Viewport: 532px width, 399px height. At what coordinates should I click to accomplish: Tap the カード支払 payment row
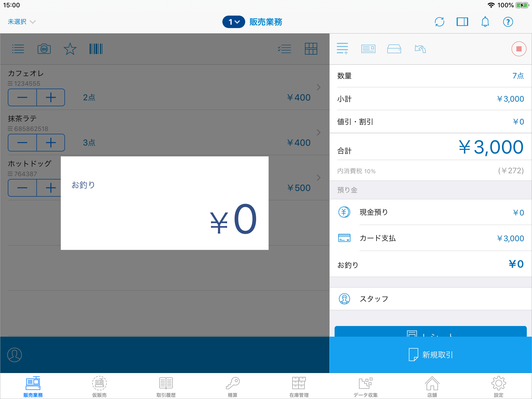pos(430,238)
